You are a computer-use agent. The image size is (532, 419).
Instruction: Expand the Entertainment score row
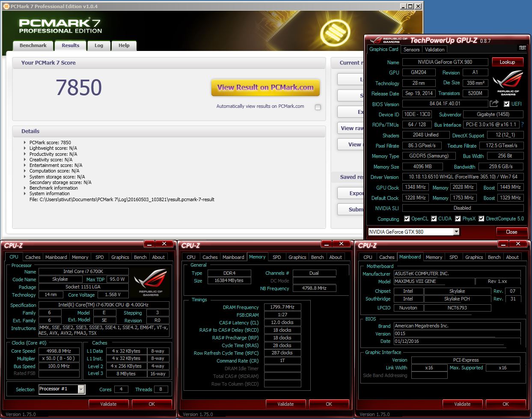click(25, 165)
